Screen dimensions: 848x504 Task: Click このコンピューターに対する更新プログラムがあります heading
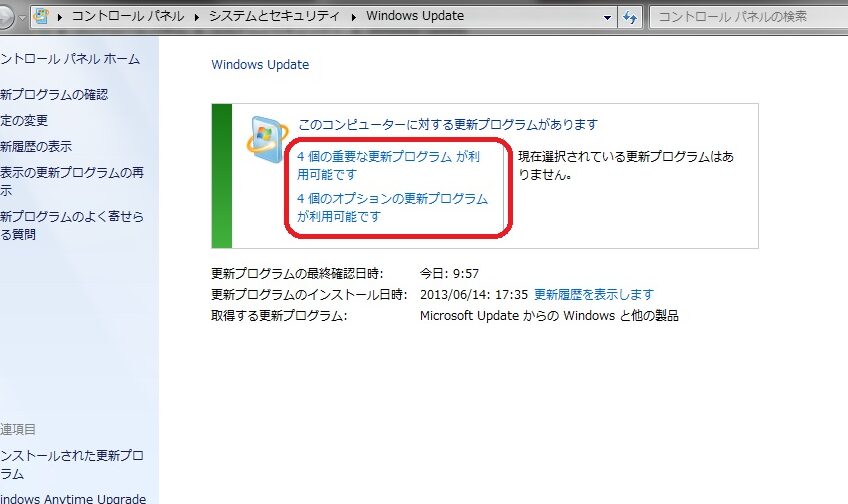[448, 125]
